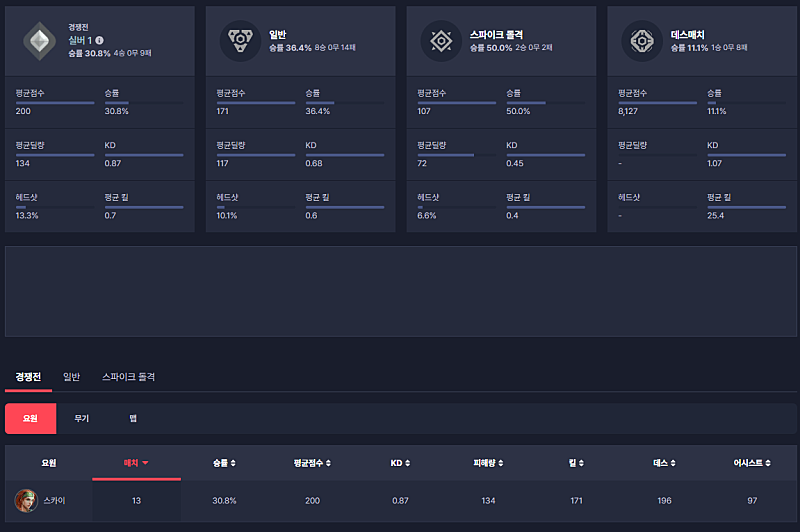Click the 13.3% headshot value
The image size is (800, 532).
coord(27,215)
